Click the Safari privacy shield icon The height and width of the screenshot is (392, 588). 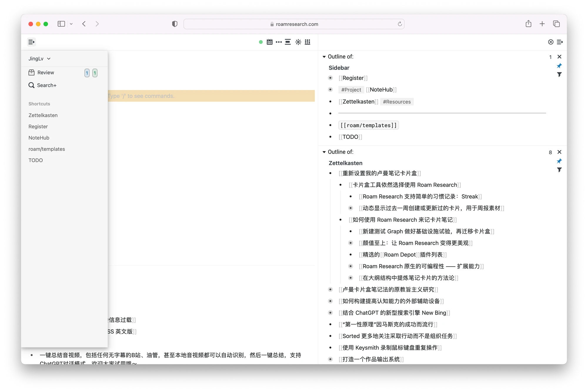click(175, 24)
